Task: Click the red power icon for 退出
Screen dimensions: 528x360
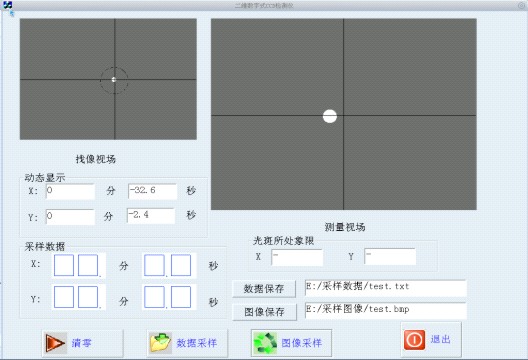Action: pos(414,339)
